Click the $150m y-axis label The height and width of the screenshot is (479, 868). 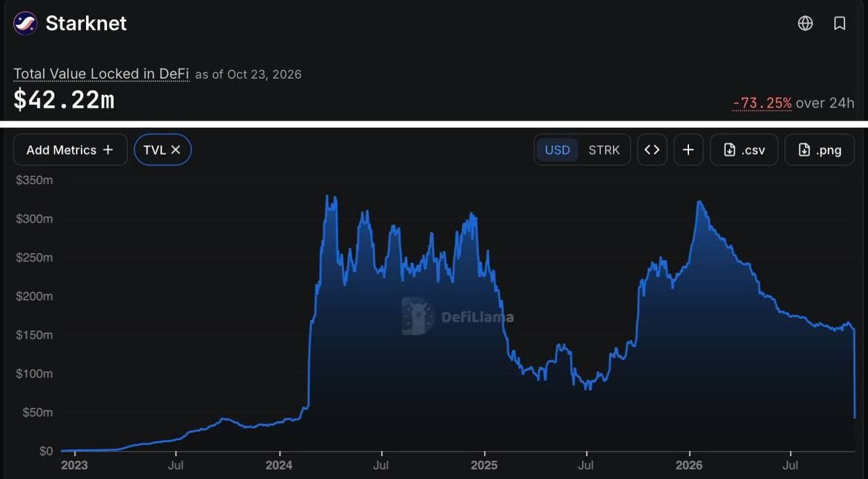[34, 335]
